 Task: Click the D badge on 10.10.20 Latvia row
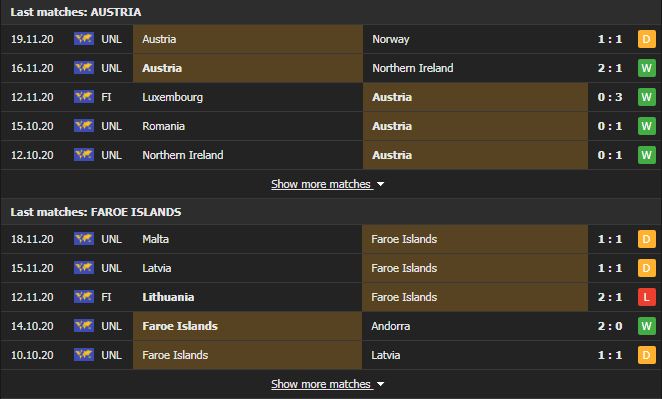tap(646, 355)
